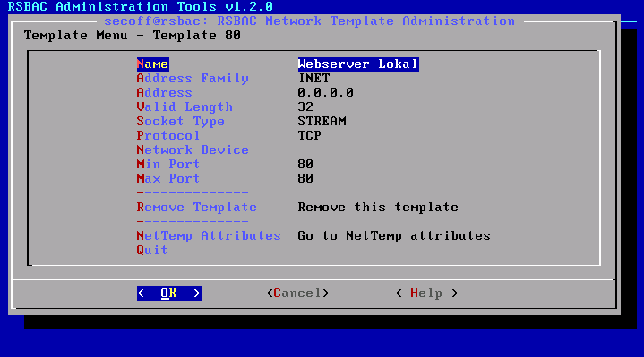Image resolution: width=644 pixels, height=357 pixels.
Task: Click the TCP protocol value
Action: [x=310, y=136]
